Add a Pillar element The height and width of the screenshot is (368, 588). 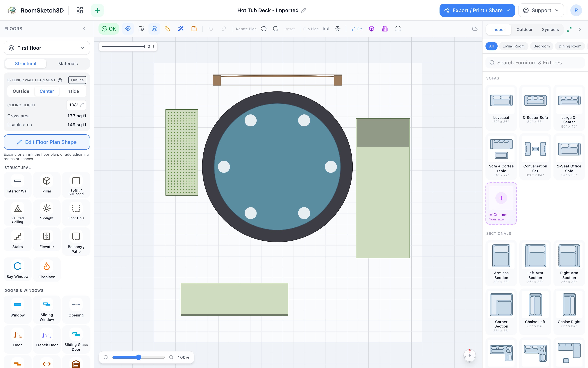pos(47,185)
